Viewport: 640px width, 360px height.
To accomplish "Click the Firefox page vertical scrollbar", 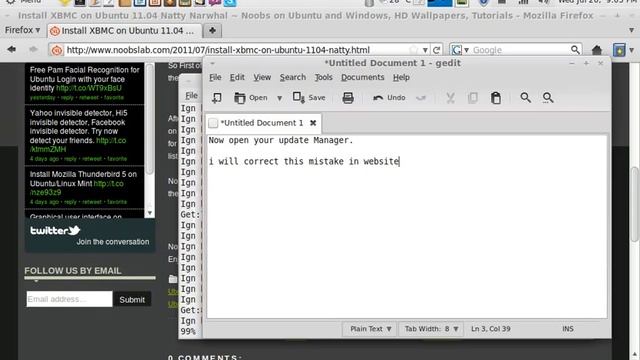I will pos(634,204).
